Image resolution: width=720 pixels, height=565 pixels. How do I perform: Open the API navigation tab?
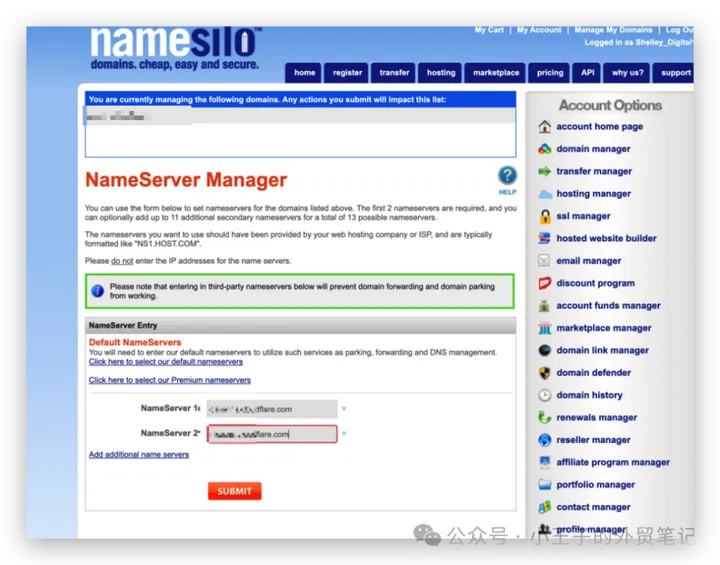click(587, 73)
